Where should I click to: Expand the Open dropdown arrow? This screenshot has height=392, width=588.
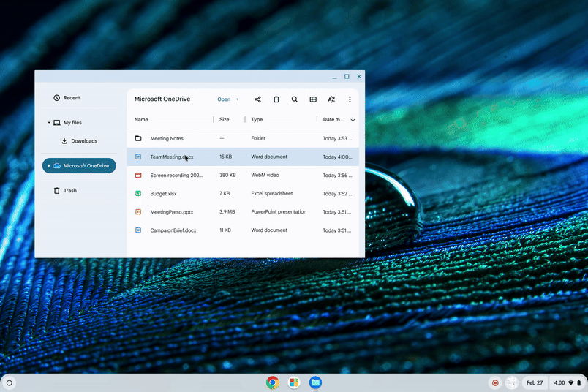coord(237,99)
